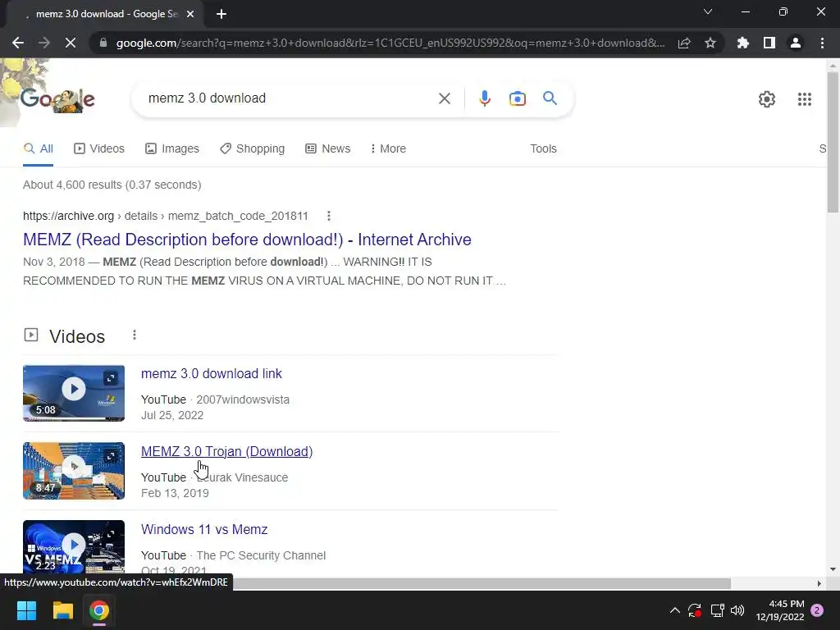
Task: Open the Google apps grid
Action: pyautogui.click(x=804, y=99)
